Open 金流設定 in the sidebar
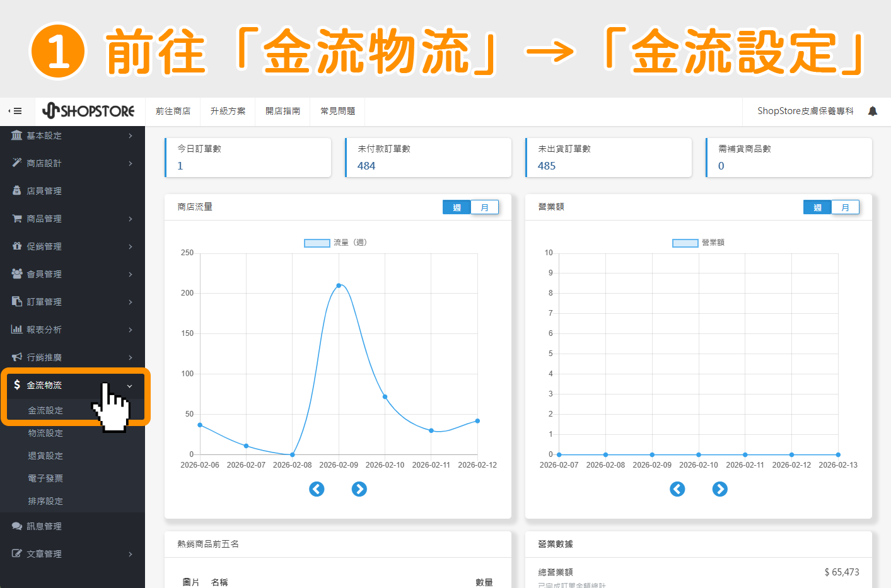 pos(46,410)
